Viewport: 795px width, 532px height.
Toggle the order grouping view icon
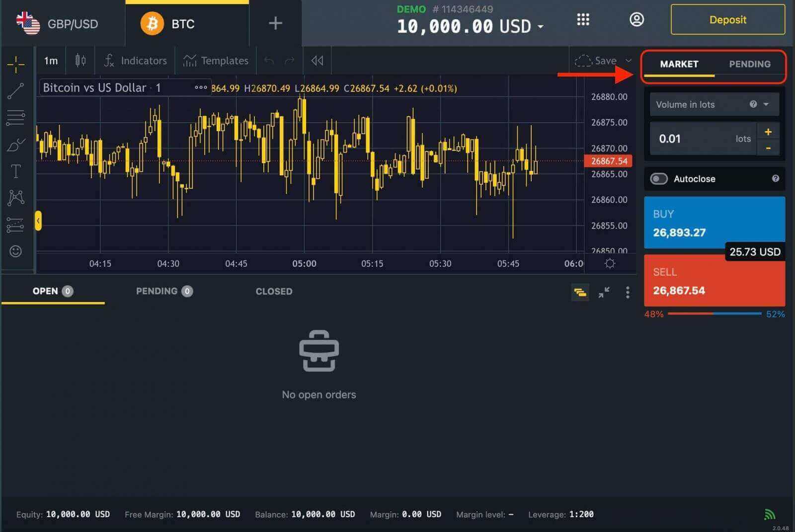580,293
